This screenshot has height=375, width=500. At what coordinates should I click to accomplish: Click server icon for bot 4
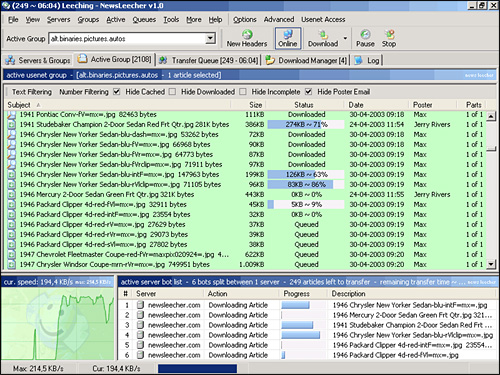click(x=140, y=335)
